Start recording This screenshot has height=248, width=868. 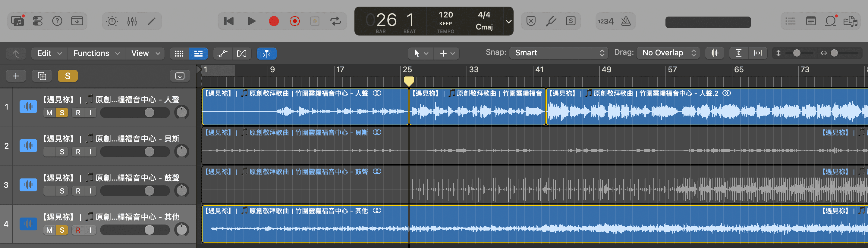coord(274,21)
